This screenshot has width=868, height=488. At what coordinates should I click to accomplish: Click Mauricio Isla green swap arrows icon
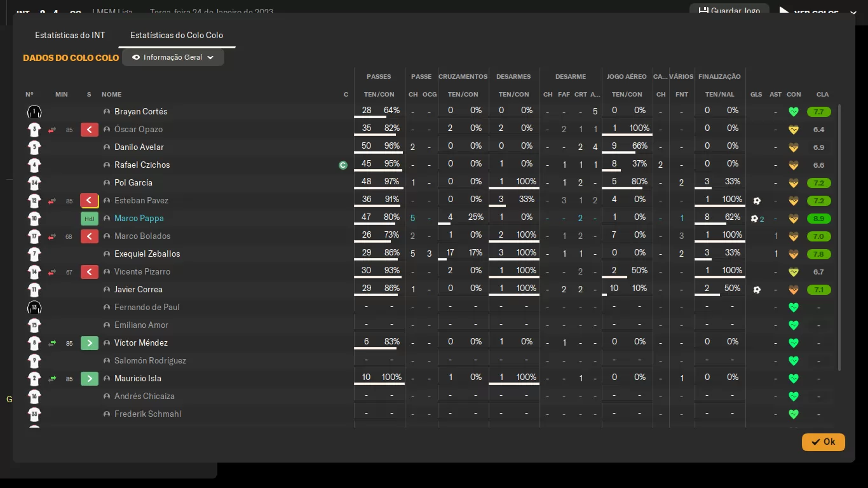pos(52,379)
